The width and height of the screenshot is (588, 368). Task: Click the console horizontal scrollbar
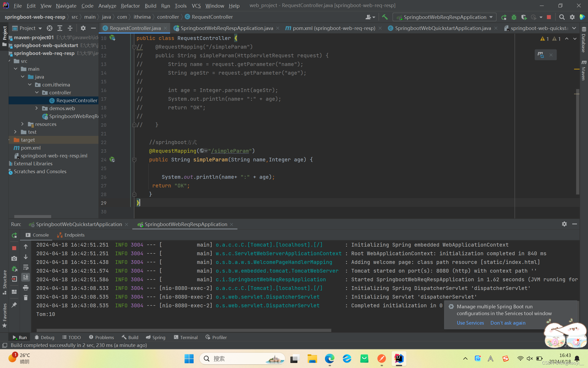184,330
